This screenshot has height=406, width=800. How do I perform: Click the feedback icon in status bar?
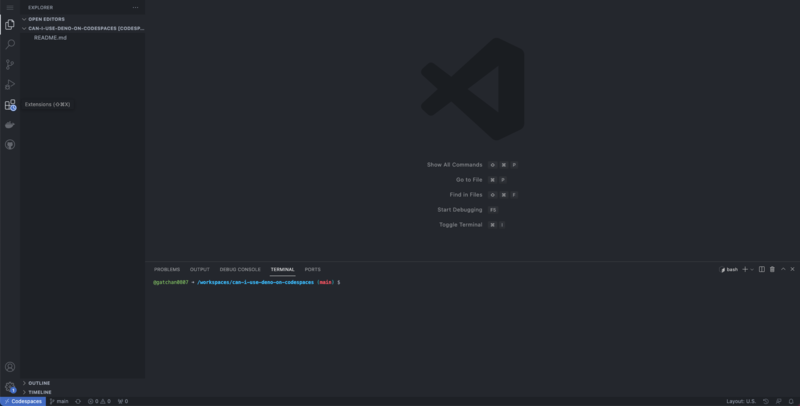779,401
